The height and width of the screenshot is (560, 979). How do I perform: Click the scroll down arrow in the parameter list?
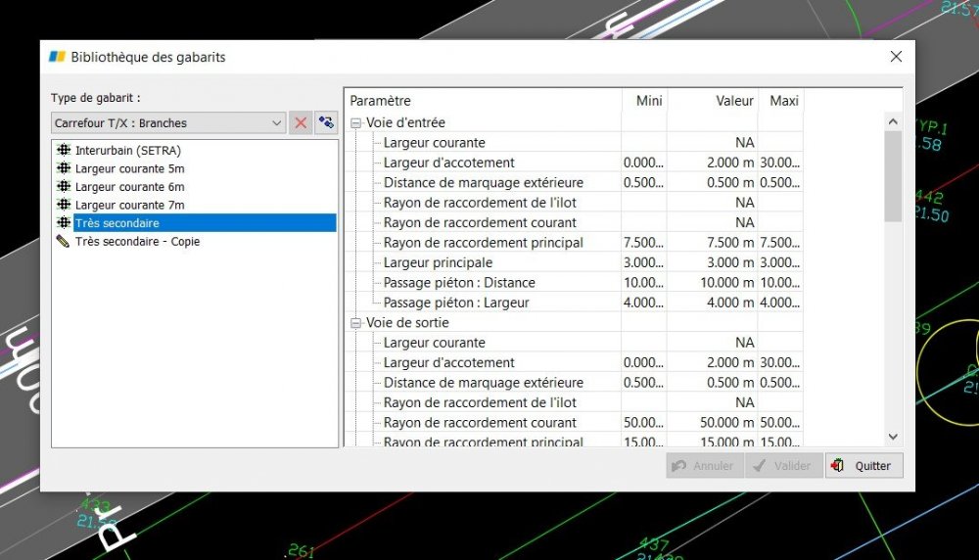pos(893,437)
